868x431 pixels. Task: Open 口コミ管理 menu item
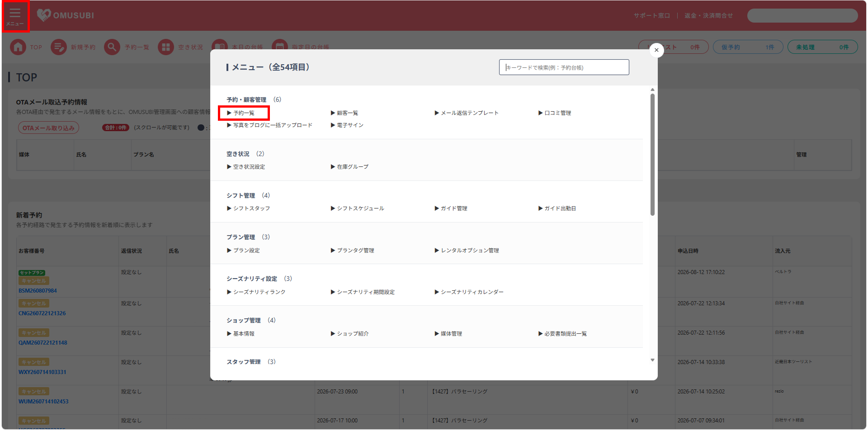555,113
